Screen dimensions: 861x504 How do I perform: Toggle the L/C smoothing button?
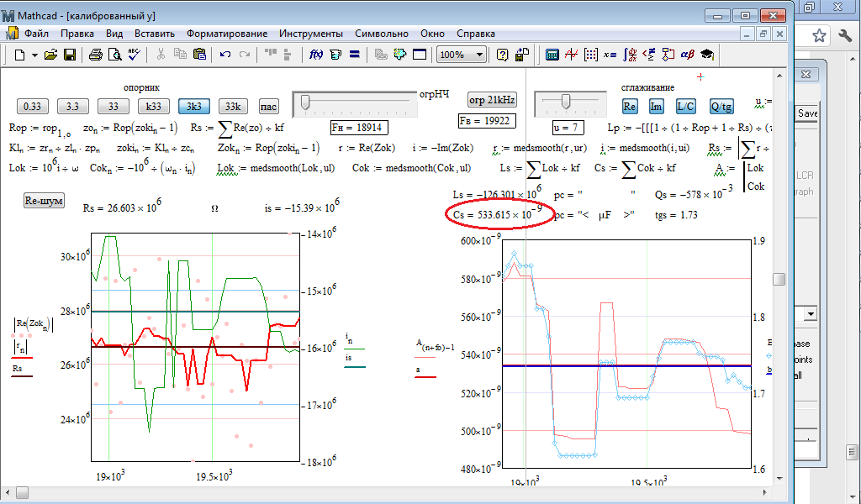coord(685,106)
